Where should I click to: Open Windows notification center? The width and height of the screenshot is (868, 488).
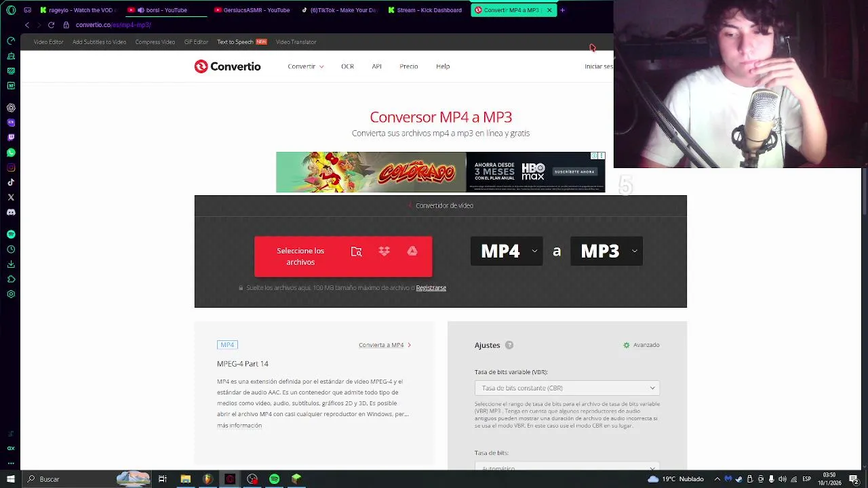[x=854, y=479]
